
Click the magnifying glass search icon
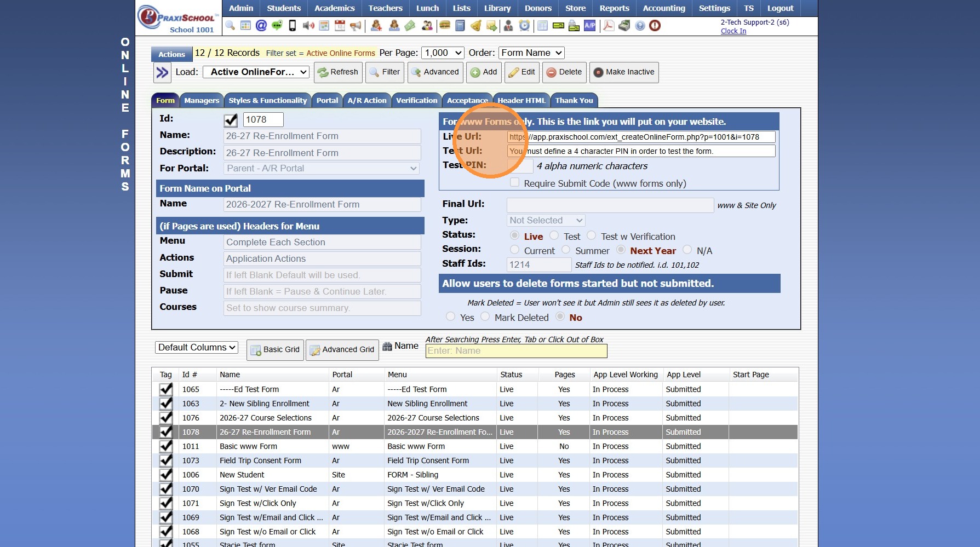click(x=230, y=26)
